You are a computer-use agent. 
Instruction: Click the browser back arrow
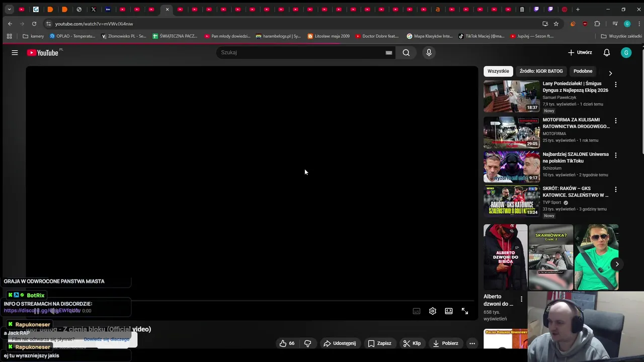click(10, 24)
